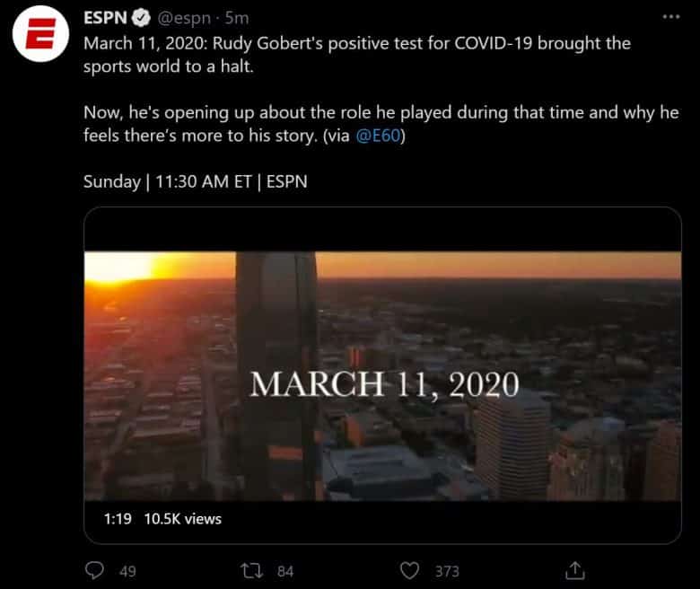
Task: Open the tweet's more options menu
Action: tap(670, 17)
